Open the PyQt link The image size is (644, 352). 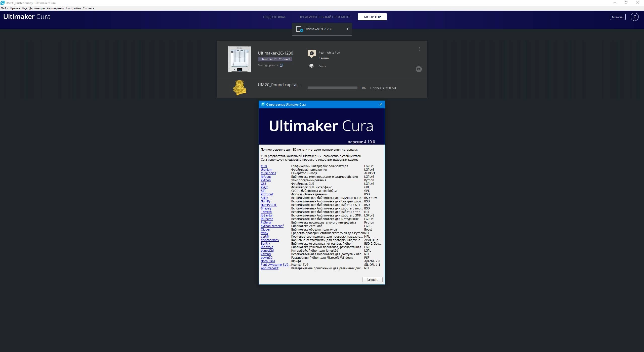[264, 187]
